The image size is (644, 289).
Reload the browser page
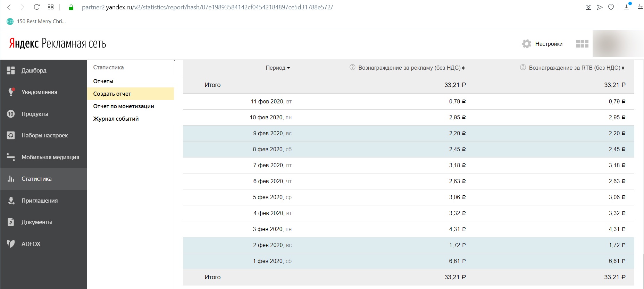(x=36, y=7)
